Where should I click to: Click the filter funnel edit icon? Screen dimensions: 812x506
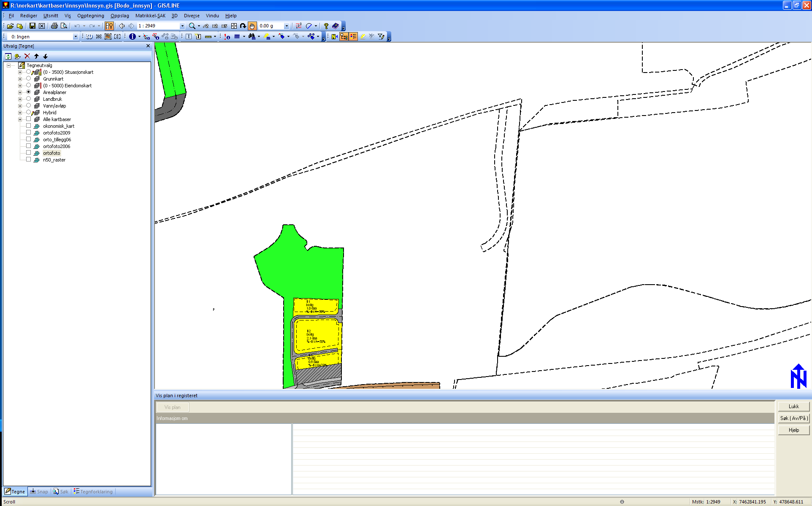pos(381,37)
